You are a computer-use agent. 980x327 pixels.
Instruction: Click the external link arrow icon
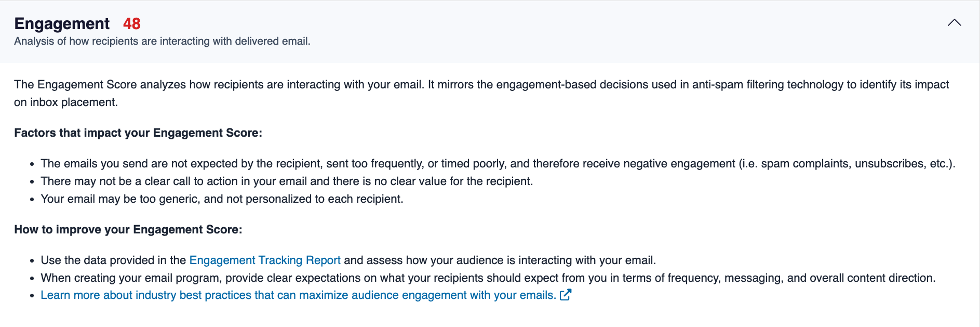click(x=566, y=295)
